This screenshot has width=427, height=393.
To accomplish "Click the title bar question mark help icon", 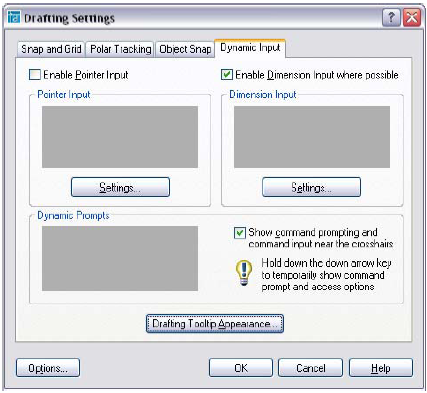I will 391,17.
